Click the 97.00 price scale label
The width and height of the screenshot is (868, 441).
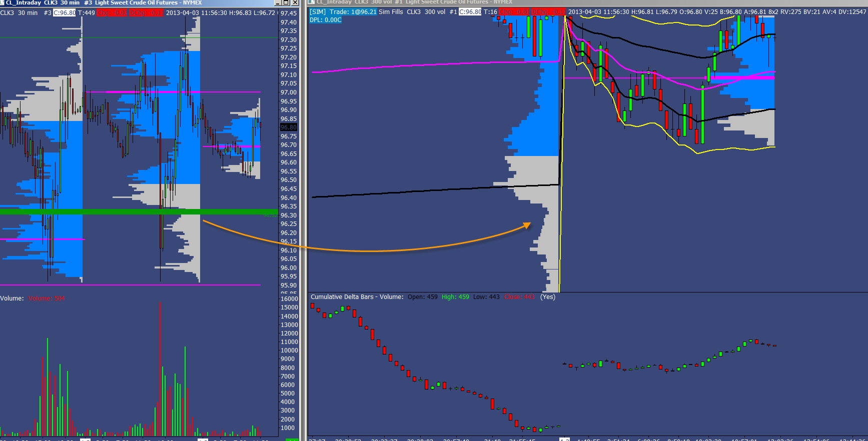(x=288, y=92)
